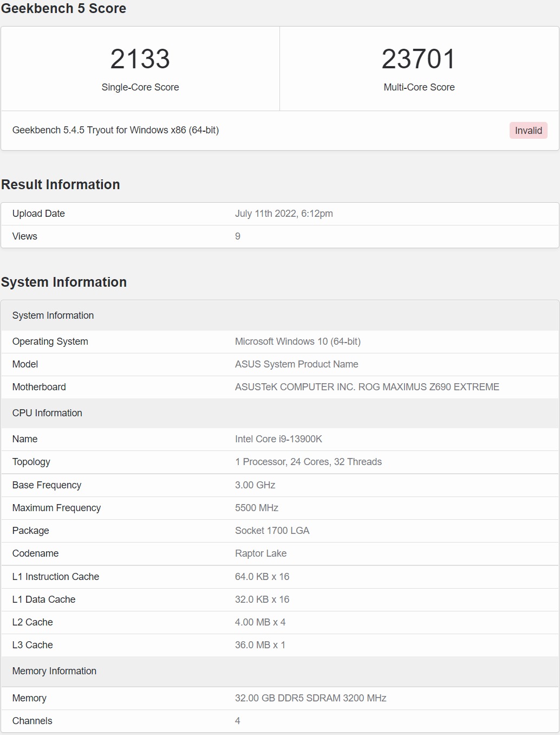
Task: Click the Base Frequency label
Action: [47, 485]
